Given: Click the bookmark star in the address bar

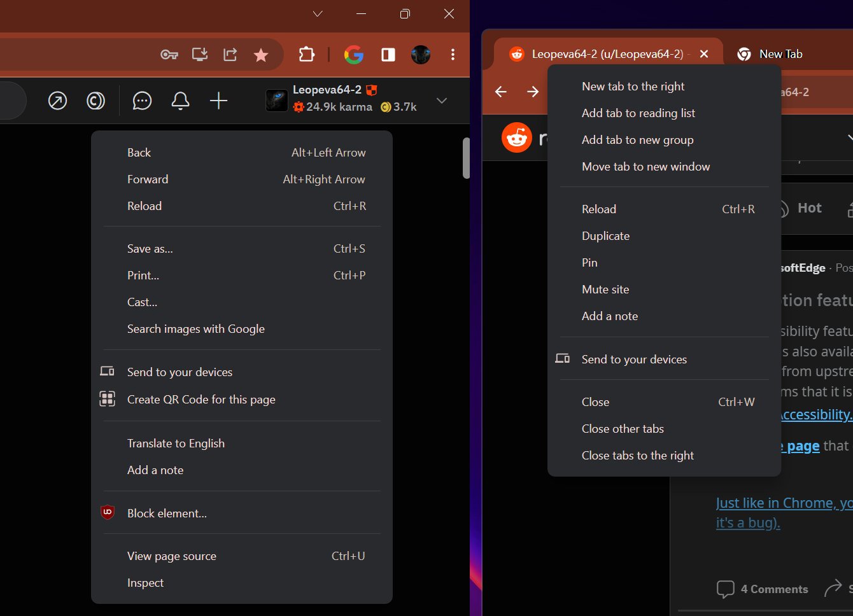Looking at the screenshot, I should pyautogui.click(x=261, y=55).
